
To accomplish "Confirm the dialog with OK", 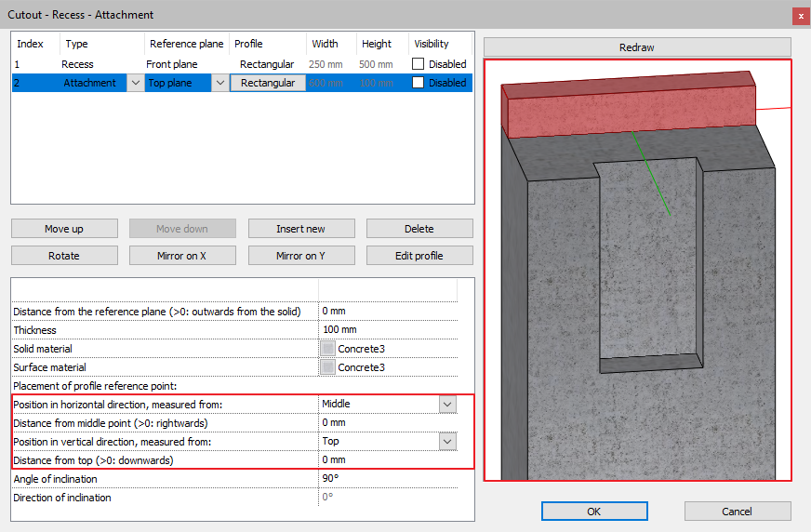I will pos(594,511).
